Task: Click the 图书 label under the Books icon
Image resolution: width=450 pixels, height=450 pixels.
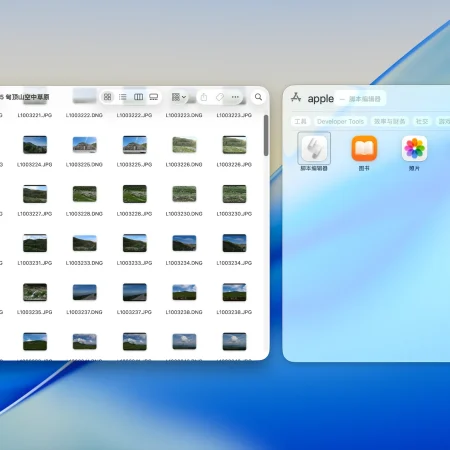Action: tap(364, 168)
